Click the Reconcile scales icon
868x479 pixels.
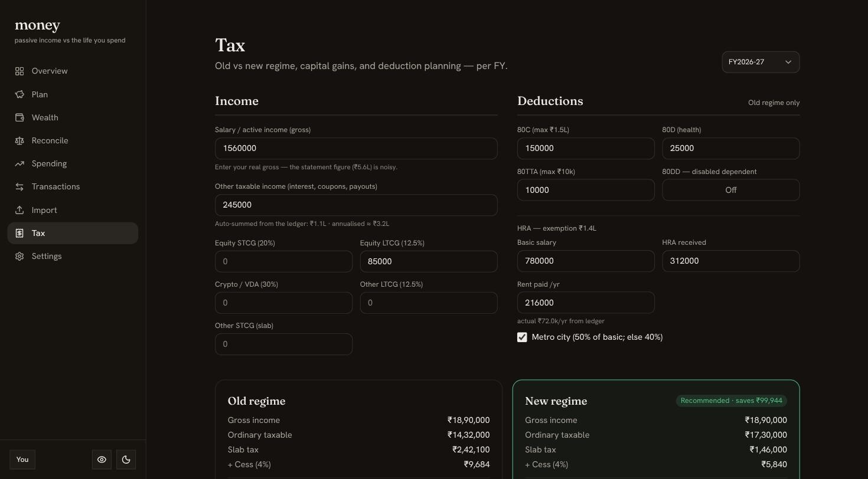(19, 140)
